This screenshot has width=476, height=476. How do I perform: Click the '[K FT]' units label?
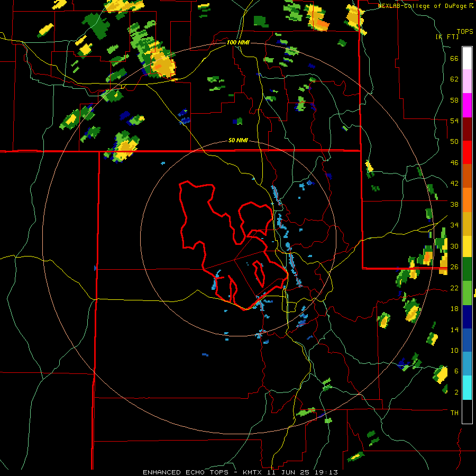[447, 37]
